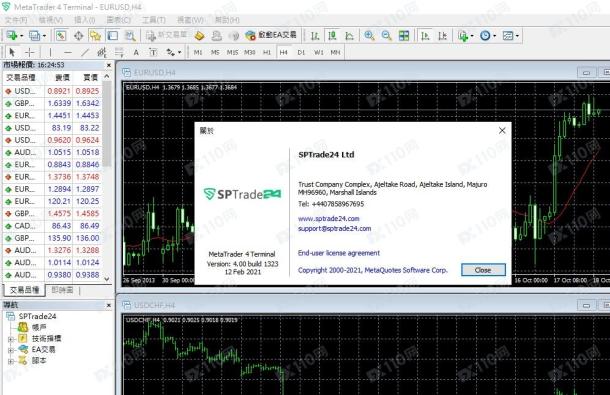Toggle the Auto Scroll chart icon
The height and width of the screenshot is (395, 610).
coord(425,36)
